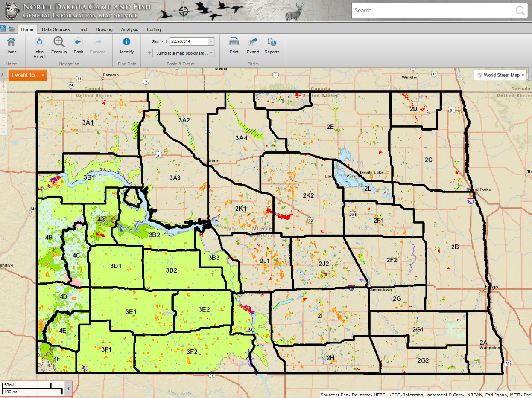Click the Forward extent arrow

[x=98, y=41]
